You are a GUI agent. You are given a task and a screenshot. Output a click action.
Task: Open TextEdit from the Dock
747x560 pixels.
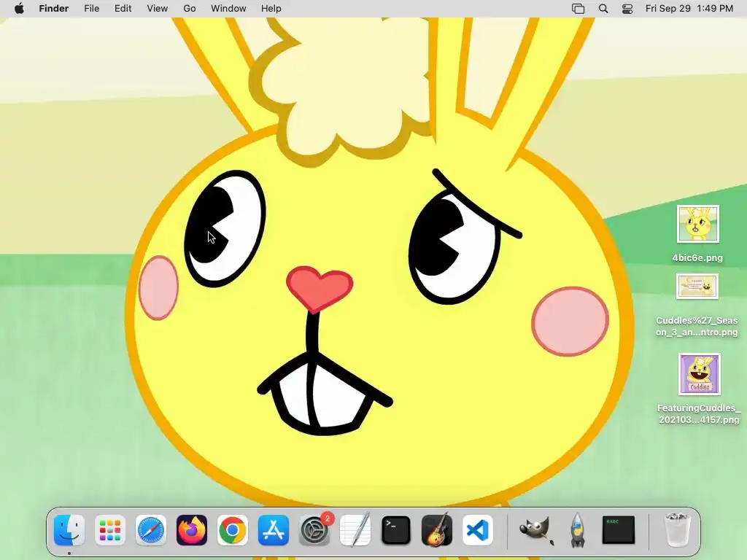pyautogui.click(x=355, y=530)
